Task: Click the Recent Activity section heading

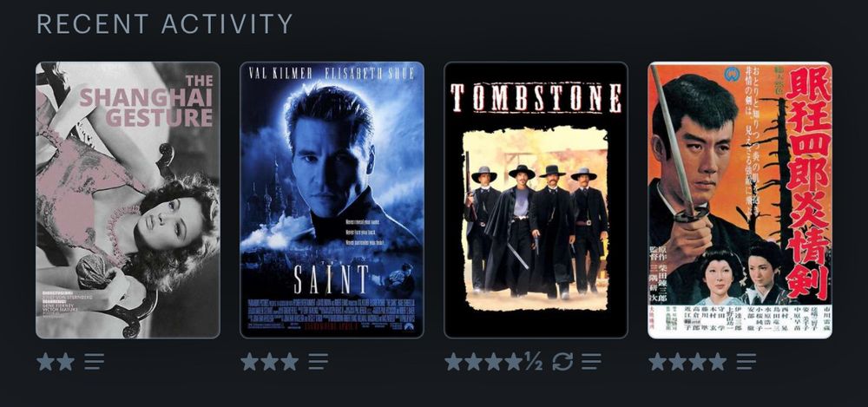Action: [165, 23]
